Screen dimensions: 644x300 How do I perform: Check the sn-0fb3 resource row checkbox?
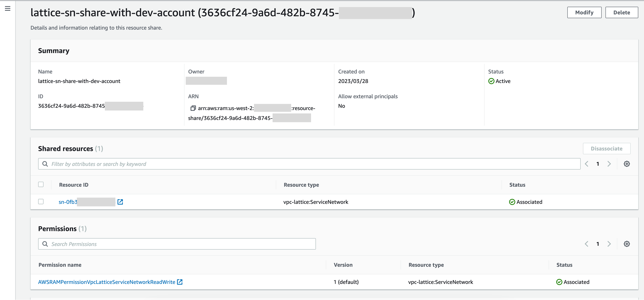pos(41,201)
